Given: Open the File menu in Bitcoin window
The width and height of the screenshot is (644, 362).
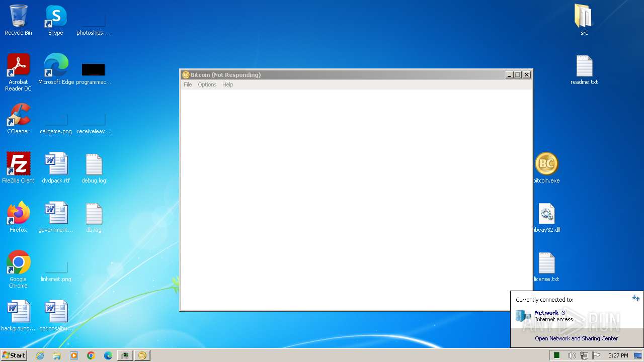Looking at the screenshot, I should coord(188,84).
